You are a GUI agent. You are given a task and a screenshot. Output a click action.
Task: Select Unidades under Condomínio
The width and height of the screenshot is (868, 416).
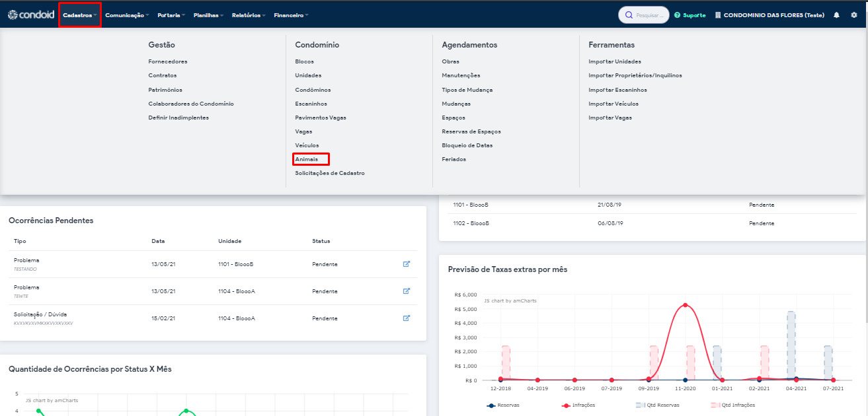click(308, 75)
